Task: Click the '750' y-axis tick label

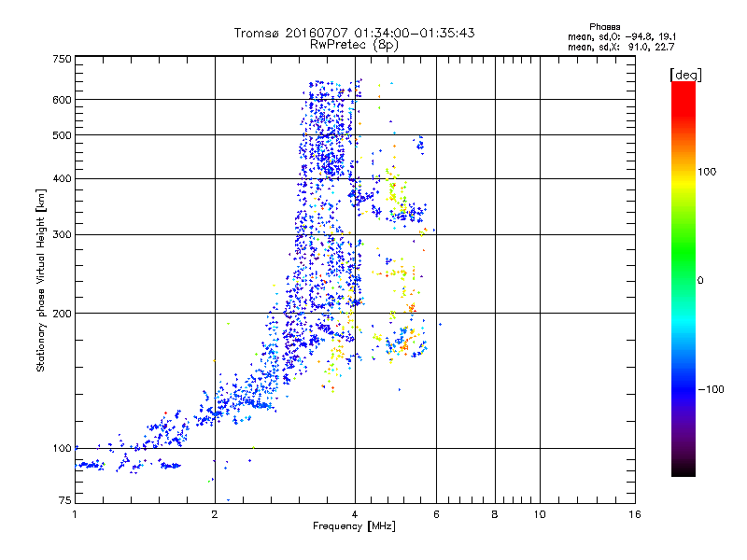Action: [x=62, y=59]
